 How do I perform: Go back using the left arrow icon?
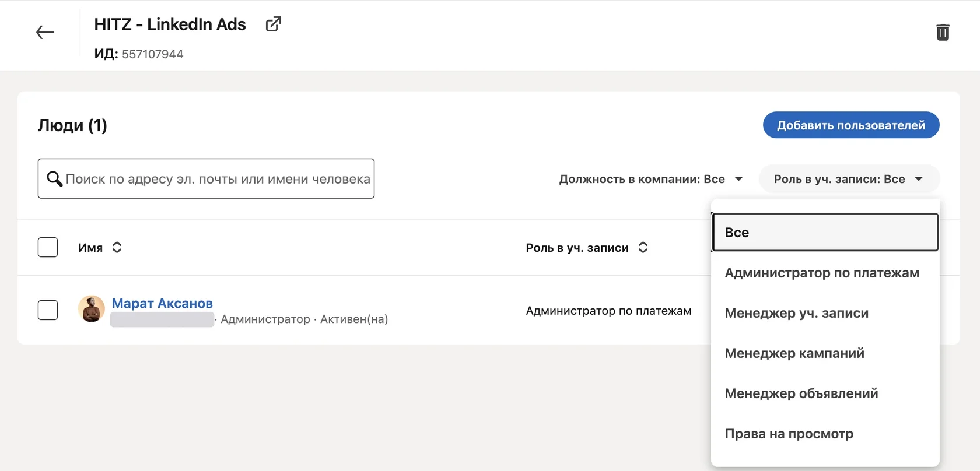(45, 32)
